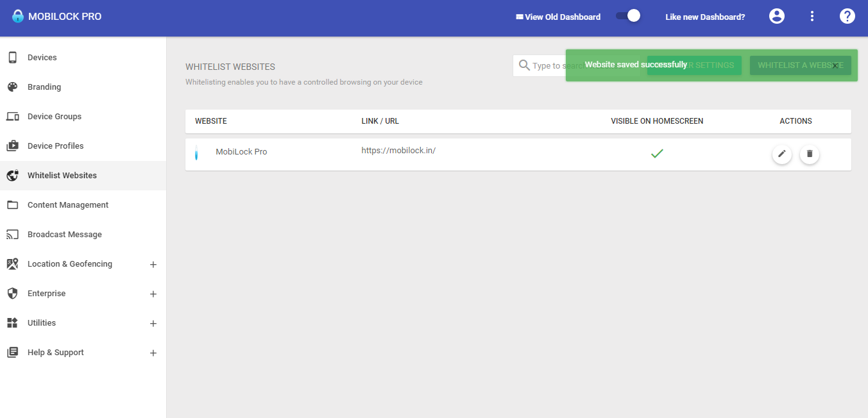This screenshot has width=868, height=418.
Task: Click the 'WHITELIST WEBSITES' page heading
Action: [x=230, y=67]
